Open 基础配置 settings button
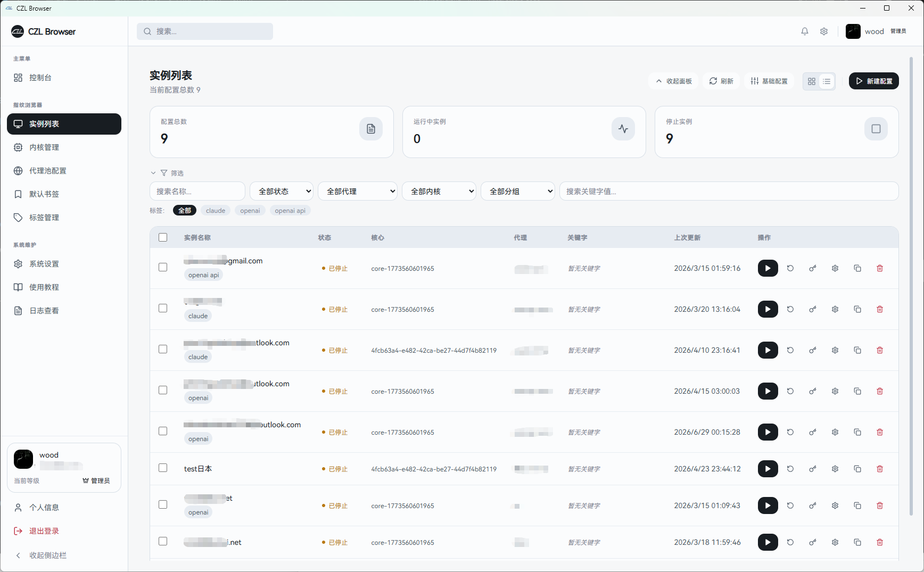 point(769,81)
